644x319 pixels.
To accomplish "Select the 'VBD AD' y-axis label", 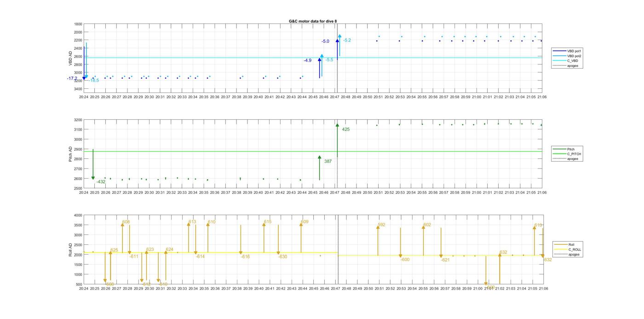I will click(70, 58).
